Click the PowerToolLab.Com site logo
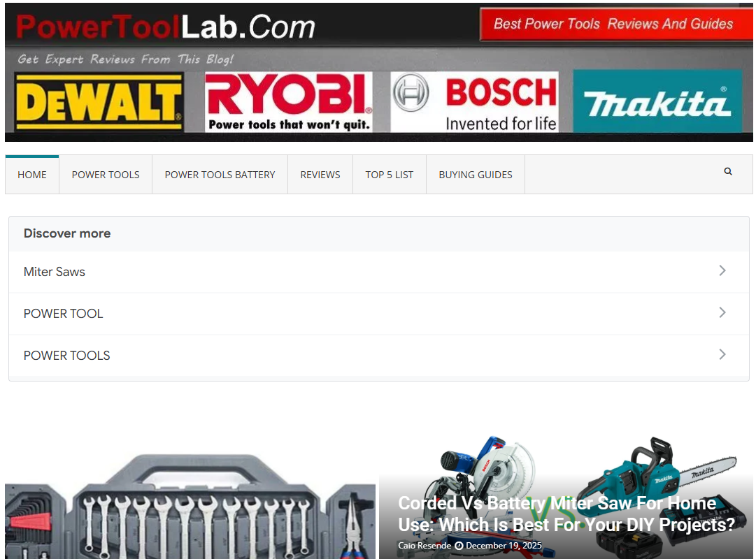756x559 pixels. pos(165,27)
